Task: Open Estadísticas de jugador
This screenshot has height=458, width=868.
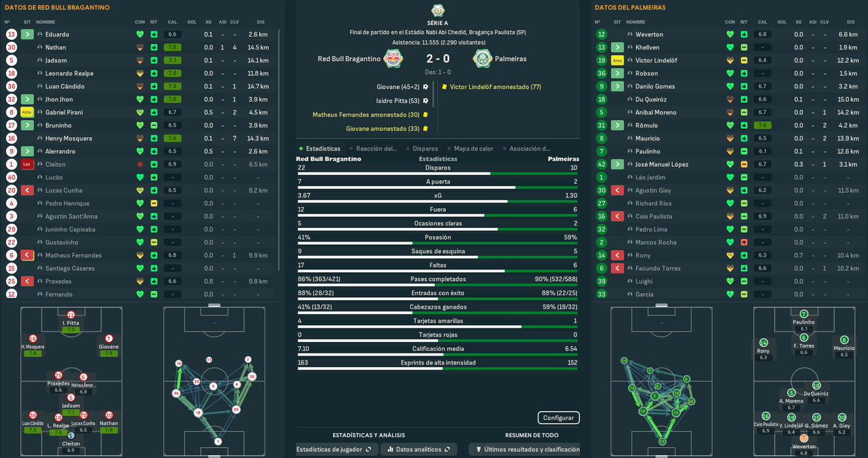Action: click(335, 449)
